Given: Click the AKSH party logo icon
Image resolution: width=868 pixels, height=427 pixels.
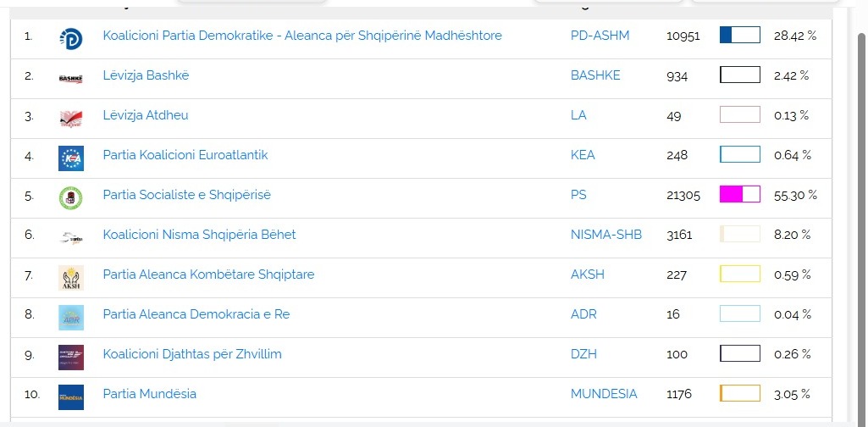Looking at the screenshot, I should (x=70, y=277).
